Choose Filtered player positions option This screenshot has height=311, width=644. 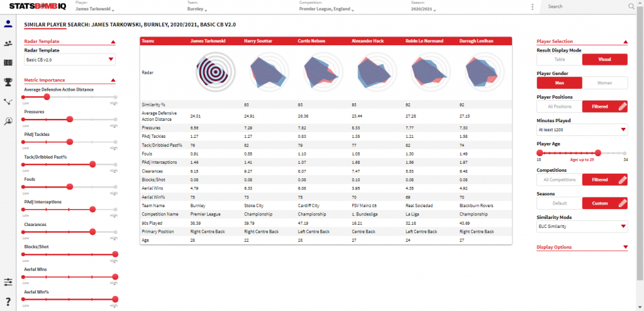604,106
